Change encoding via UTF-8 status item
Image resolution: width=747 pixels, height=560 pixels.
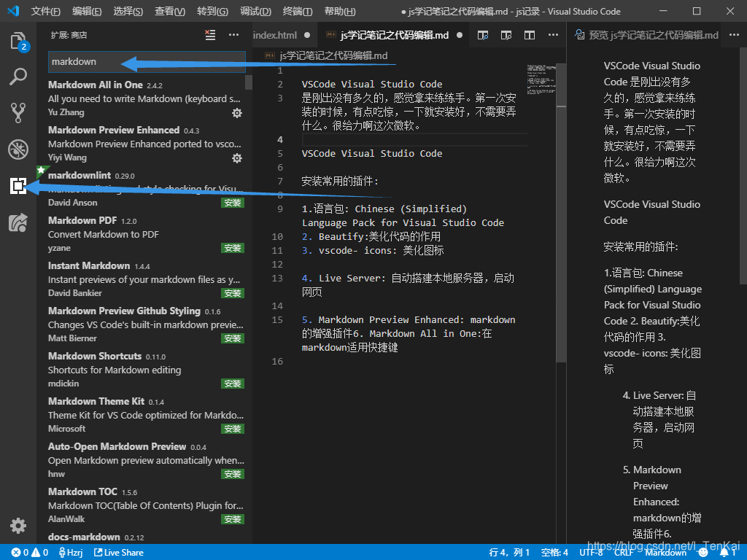click(591, 553)
